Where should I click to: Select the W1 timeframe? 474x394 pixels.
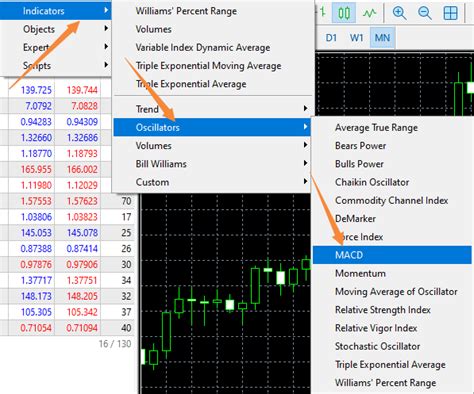356,38
